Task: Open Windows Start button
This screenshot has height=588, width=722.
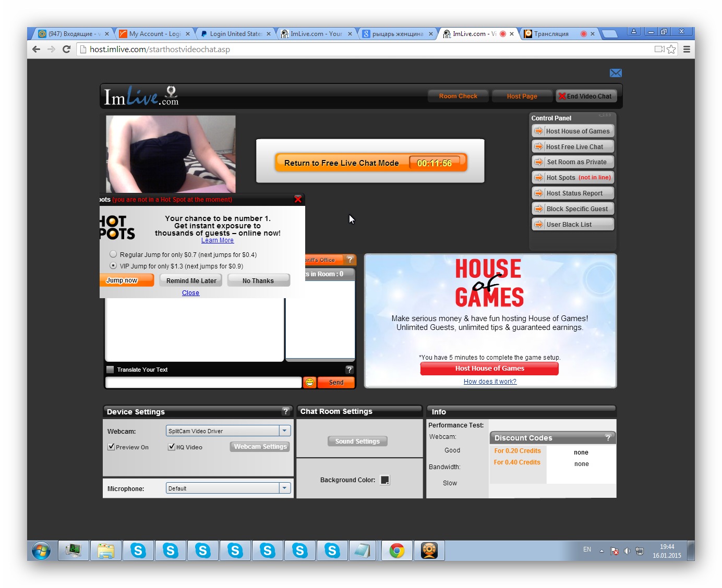Action: [x=41, y=550]
